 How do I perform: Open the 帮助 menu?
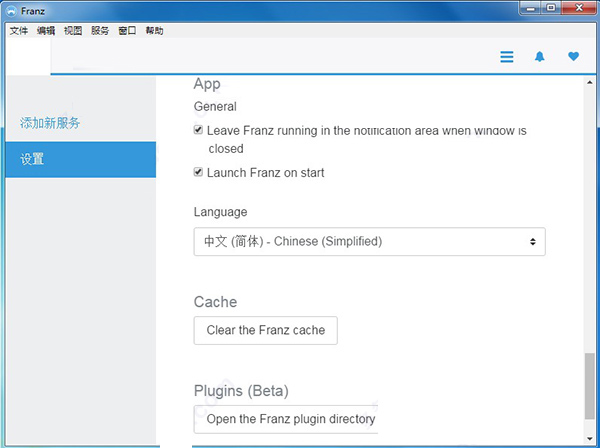pos(155,31)
